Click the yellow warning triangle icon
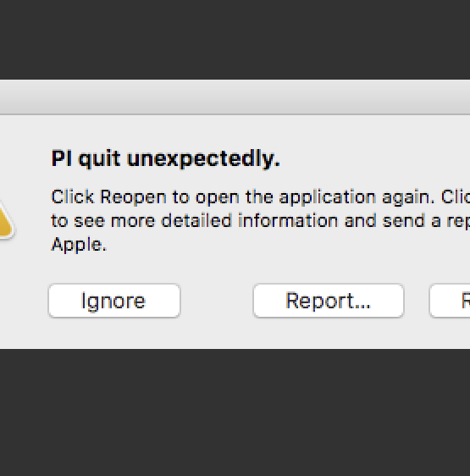This screenshot has height=476, width=470. click(6, 220)
